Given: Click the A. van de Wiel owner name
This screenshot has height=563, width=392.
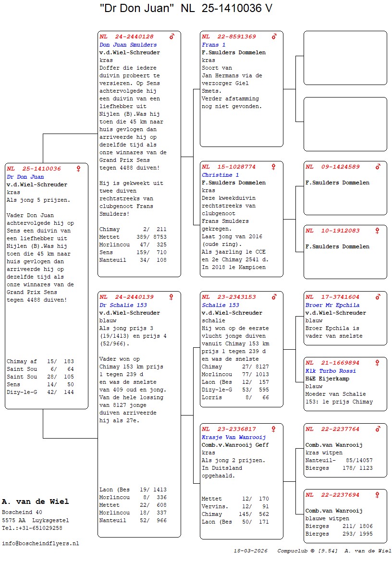Looking at the screenshot, I should (x=35, y=502).
